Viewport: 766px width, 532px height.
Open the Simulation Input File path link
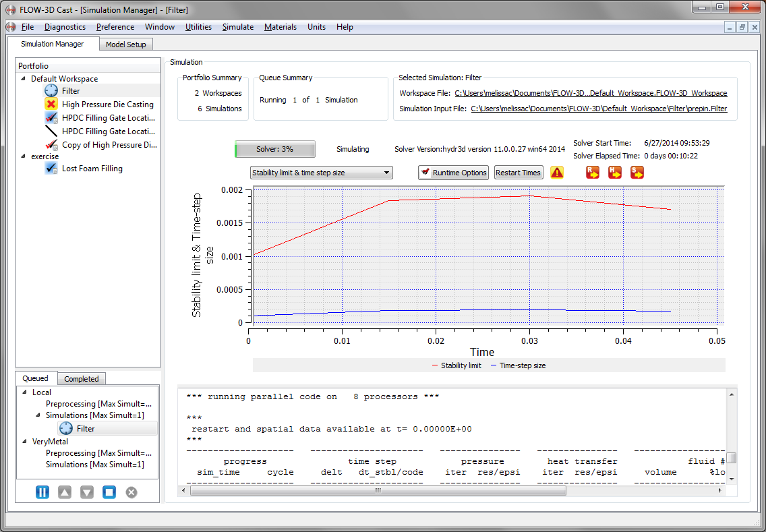599,109
